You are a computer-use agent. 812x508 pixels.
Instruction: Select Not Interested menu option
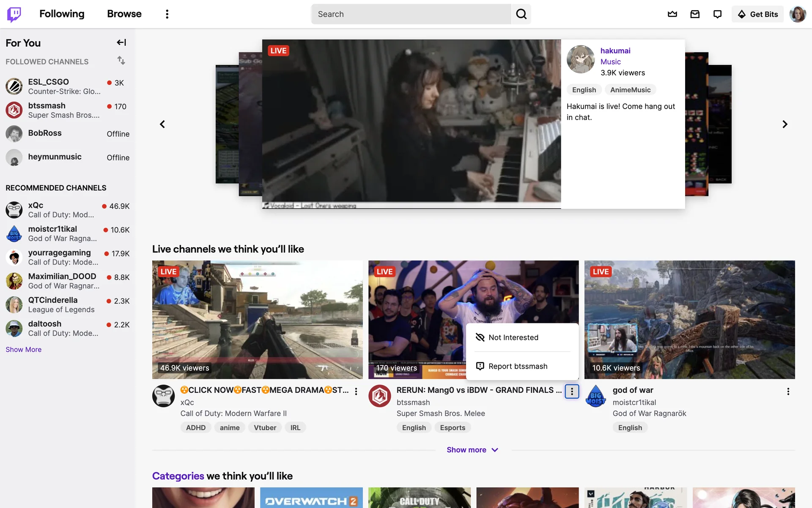coord(513,337)
